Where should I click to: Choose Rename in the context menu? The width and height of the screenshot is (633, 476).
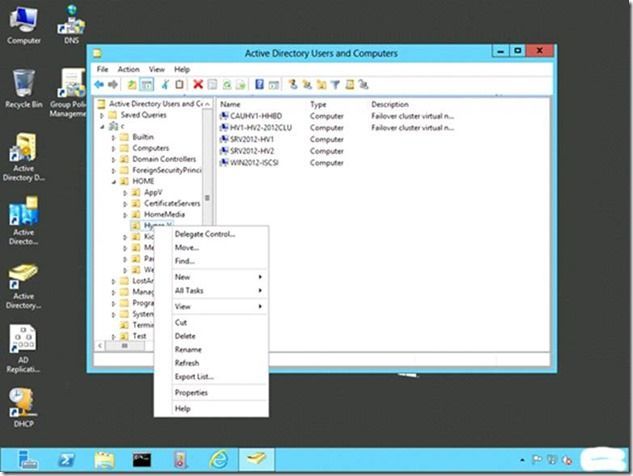212,350
